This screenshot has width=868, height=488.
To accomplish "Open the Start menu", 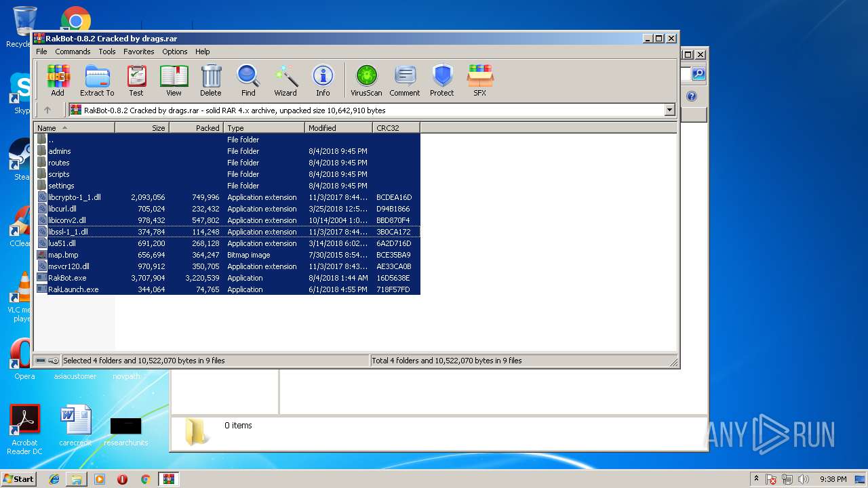I will [x=18, y=479].
